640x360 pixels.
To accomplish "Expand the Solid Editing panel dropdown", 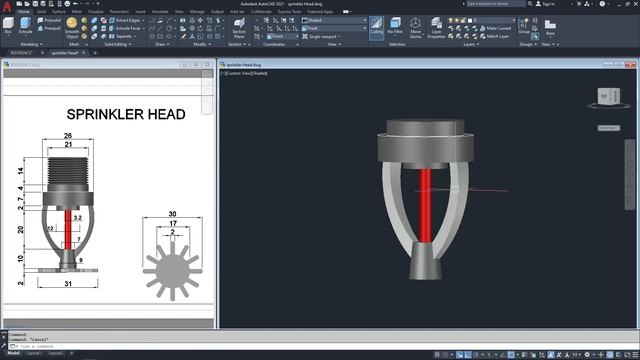I will [x=118, y=44].
